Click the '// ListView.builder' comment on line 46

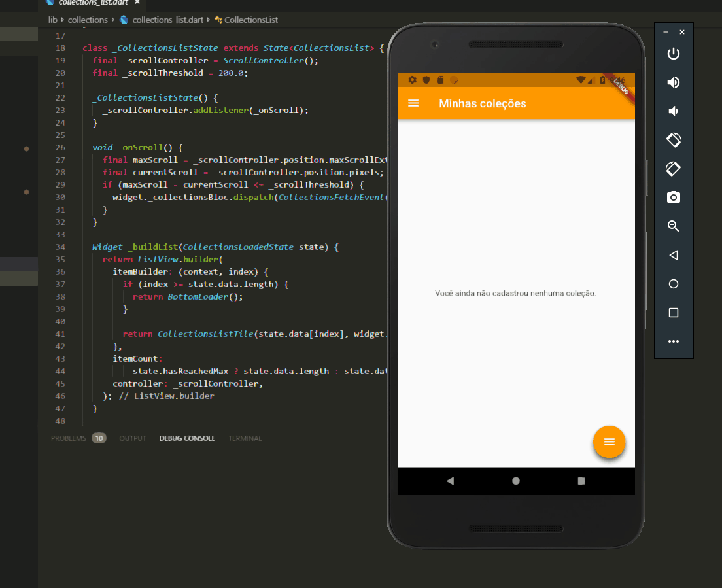pos(167,396)
